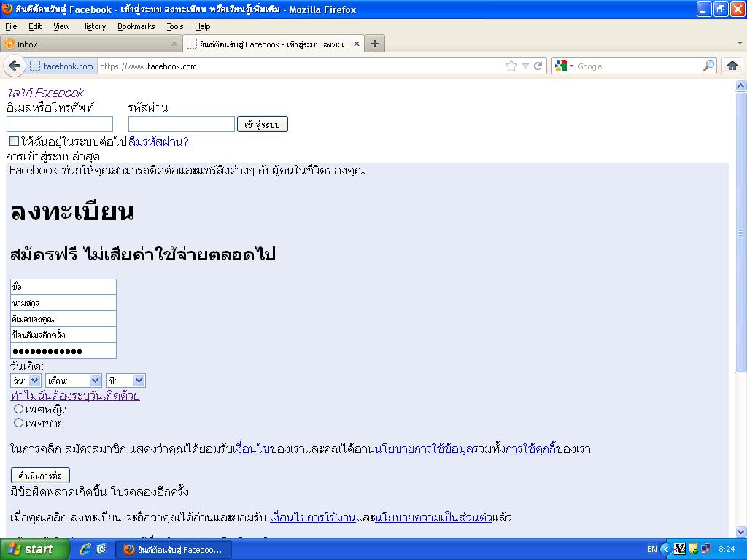Click the ลืมรหัสผ่าน? link
The image size is (747, 560).
(158, 141)
